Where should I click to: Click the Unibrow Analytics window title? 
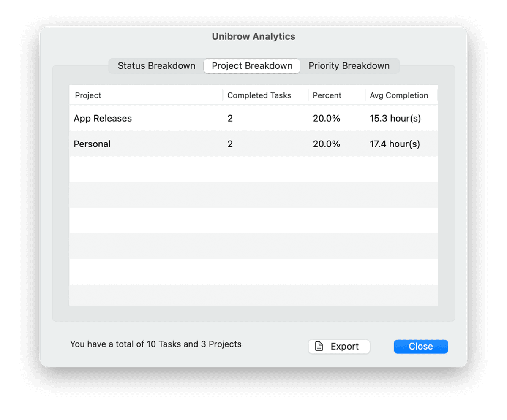click(x=253, y=37)
